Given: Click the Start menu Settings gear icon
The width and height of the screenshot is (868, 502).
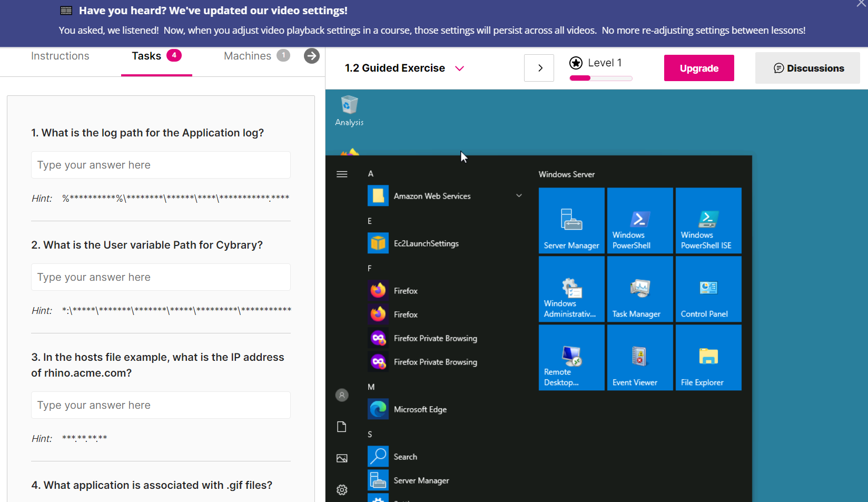Looking at the screenshot, I should click(342, 490).
